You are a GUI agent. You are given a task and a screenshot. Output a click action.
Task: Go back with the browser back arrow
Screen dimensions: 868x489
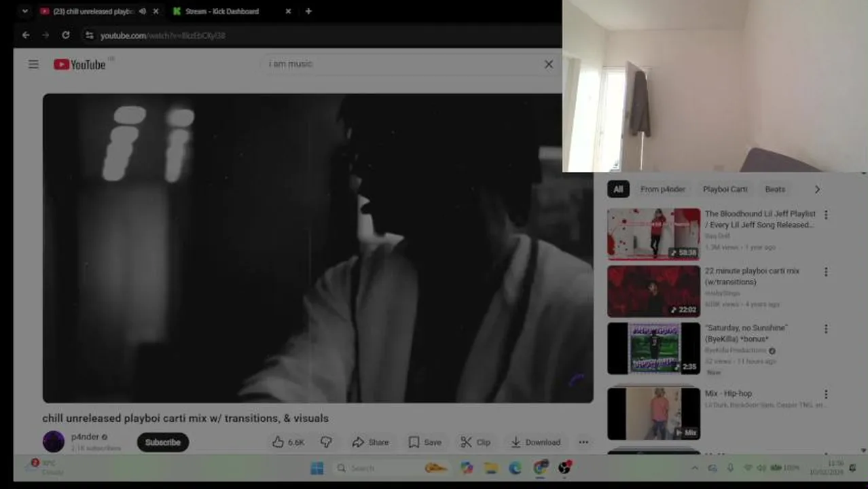click(26, 35)
